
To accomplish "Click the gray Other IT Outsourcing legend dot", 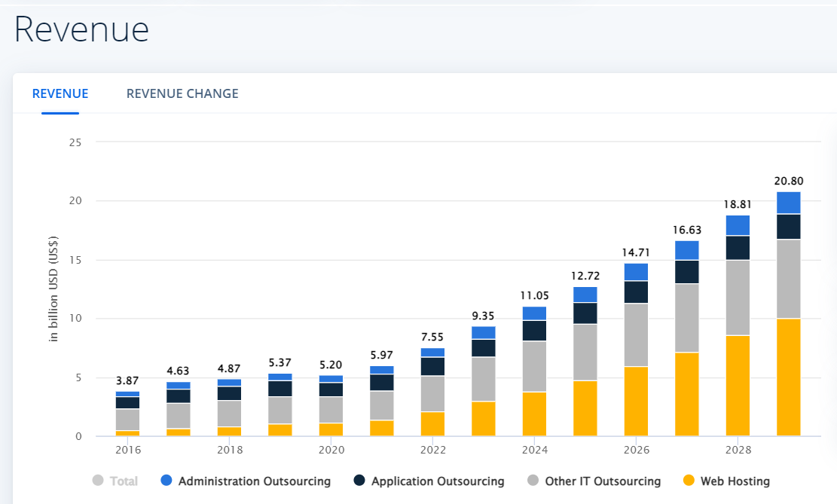I will point(533,480).
